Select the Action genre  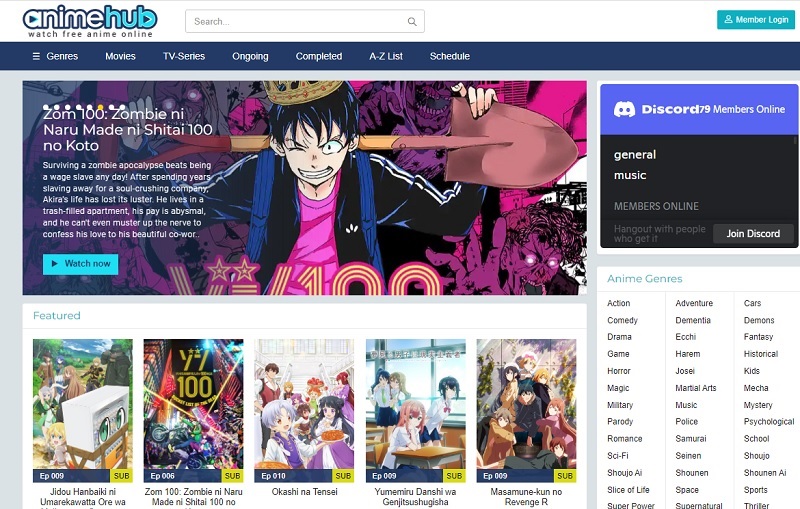pyautogui.click(x=618, y=303)
